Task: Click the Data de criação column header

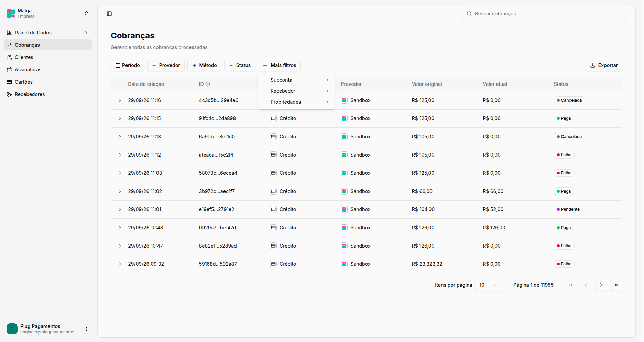Action: 146,84
